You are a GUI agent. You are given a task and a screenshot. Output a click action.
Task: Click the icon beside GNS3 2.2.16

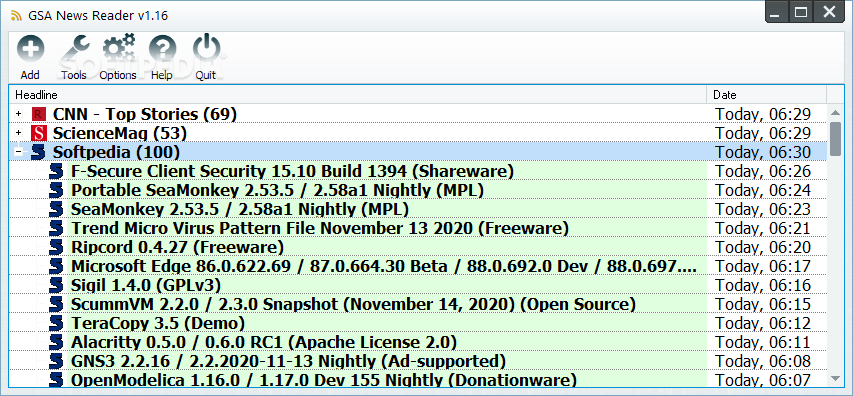click(x=57, y=361)
